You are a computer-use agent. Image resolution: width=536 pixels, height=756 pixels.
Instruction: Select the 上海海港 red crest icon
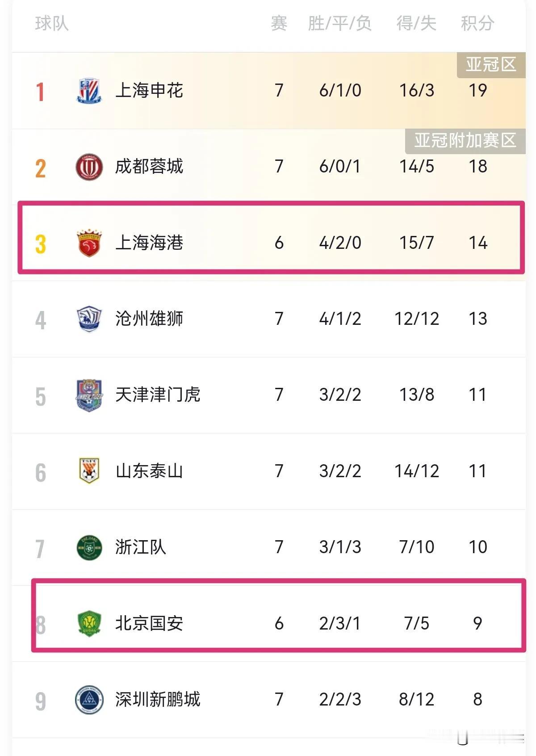tap(89, 243)
